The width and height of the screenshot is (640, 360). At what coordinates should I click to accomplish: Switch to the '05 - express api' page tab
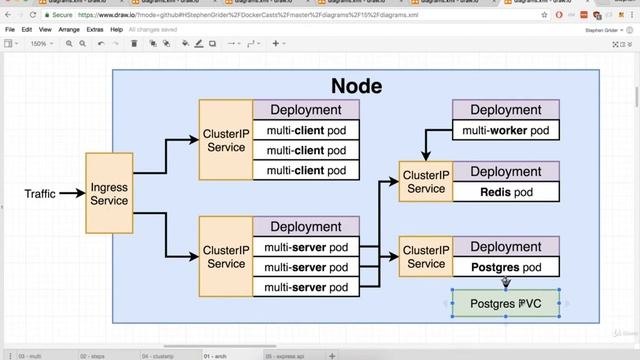284,356
